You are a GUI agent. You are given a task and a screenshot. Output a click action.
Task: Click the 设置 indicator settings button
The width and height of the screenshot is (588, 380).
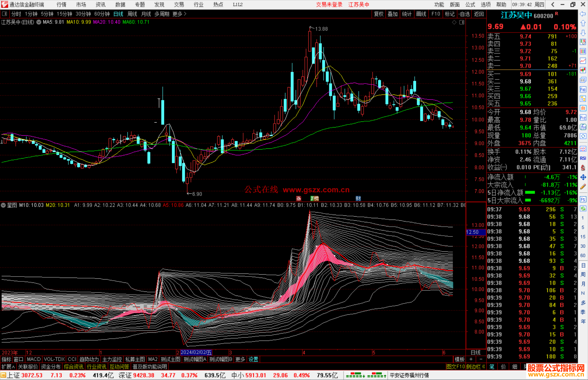click(x=253, y=359)
